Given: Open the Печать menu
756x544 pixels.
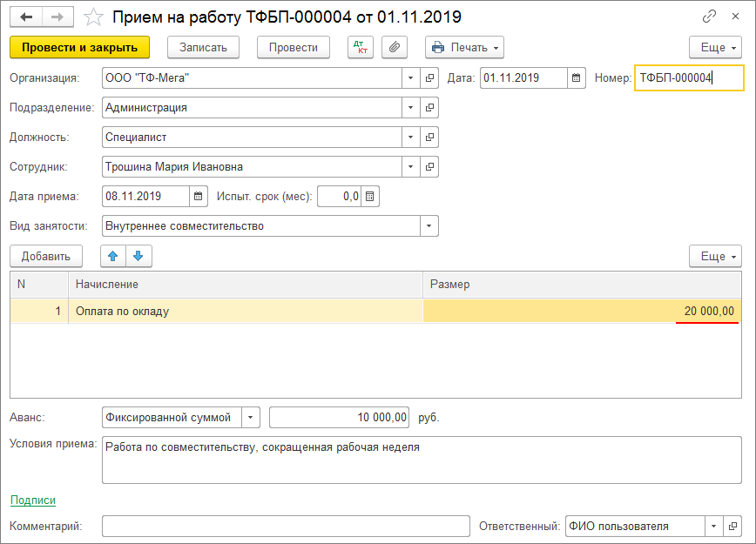Looking at the screenshot, I should coord(464,47).
